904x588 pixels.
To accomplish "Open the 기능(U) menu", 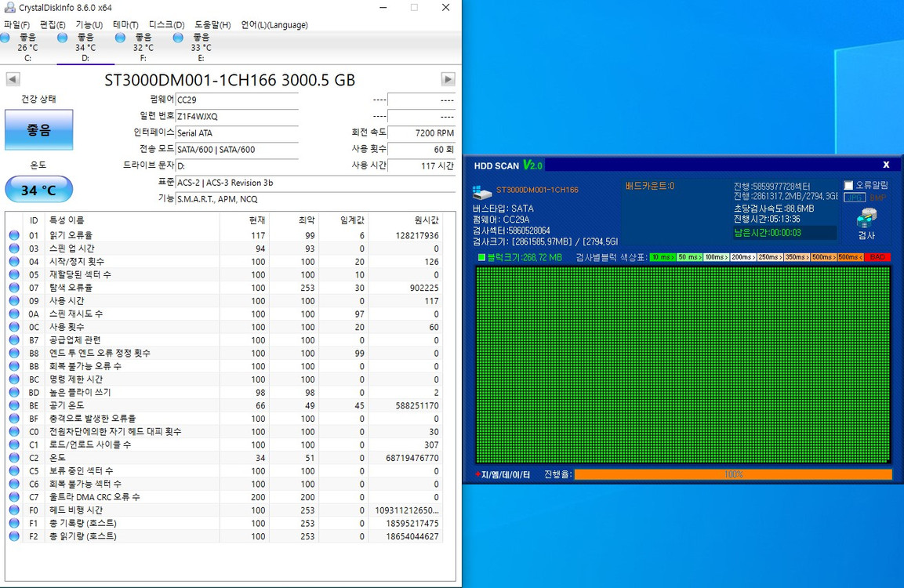I will (x=89, y=25).
